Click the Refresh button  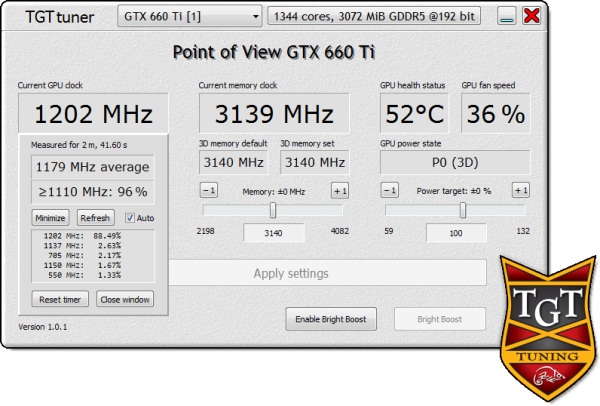point(95,218)
